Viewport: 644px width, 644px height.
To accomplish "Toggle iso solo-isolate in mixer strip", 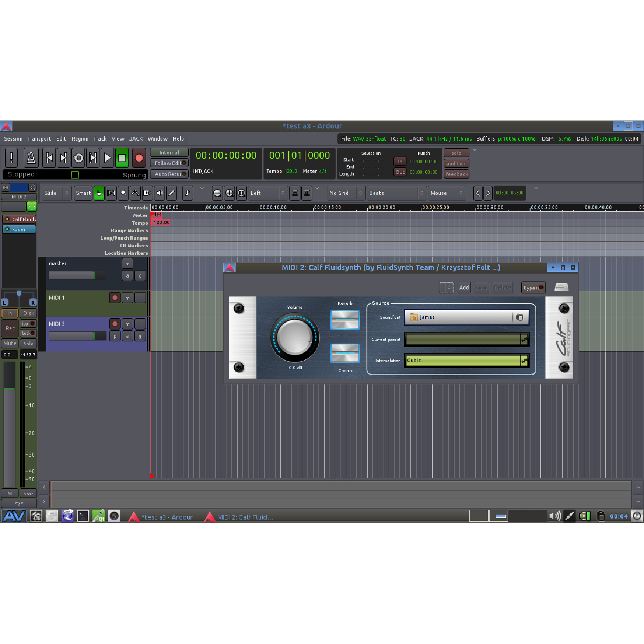I will coord(29,323).
